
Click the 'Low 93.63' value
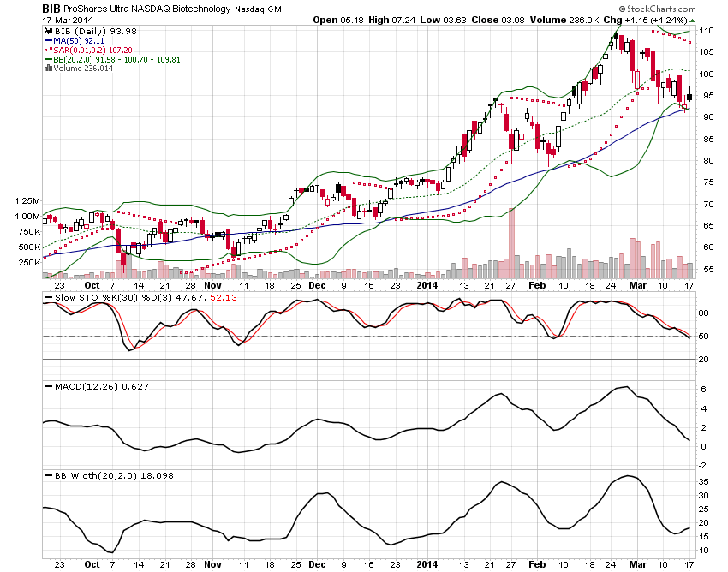click(x=443, y=20)
